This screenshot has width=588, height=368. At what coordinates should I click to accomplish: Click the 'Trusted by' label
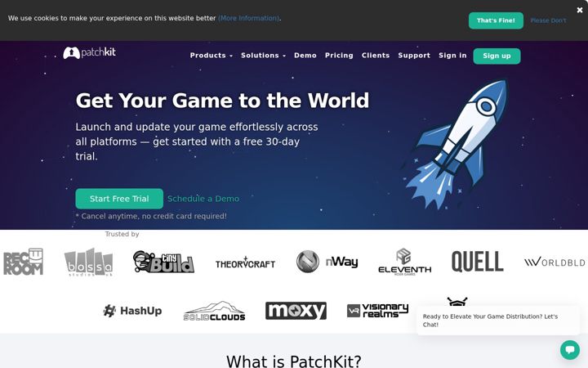tap(122, 234)
